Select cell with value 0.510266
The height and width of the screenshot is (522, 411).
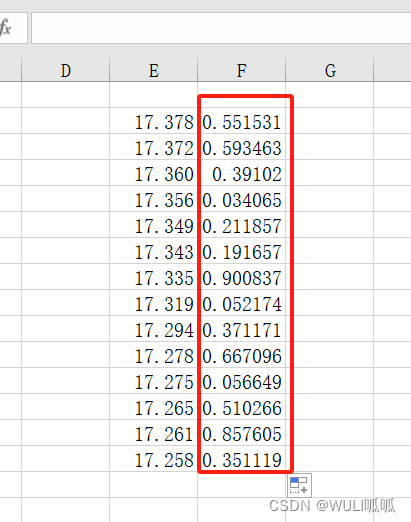(242, 407)
